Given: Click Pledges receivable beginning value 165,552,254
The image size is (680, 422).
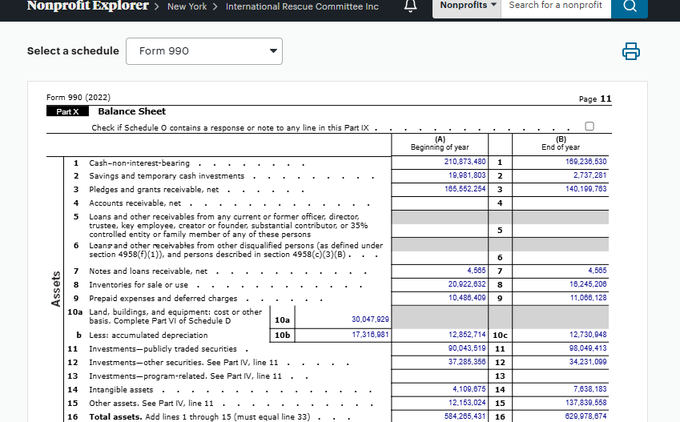Looking at the screenshot, I should coord(465,189).
